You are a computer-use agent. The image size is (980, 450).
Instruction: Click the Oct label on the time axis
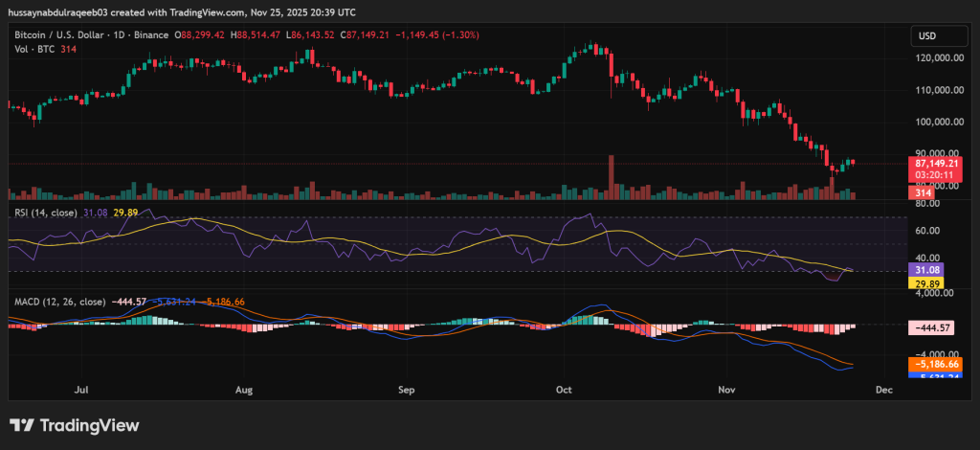click(563, 391)
